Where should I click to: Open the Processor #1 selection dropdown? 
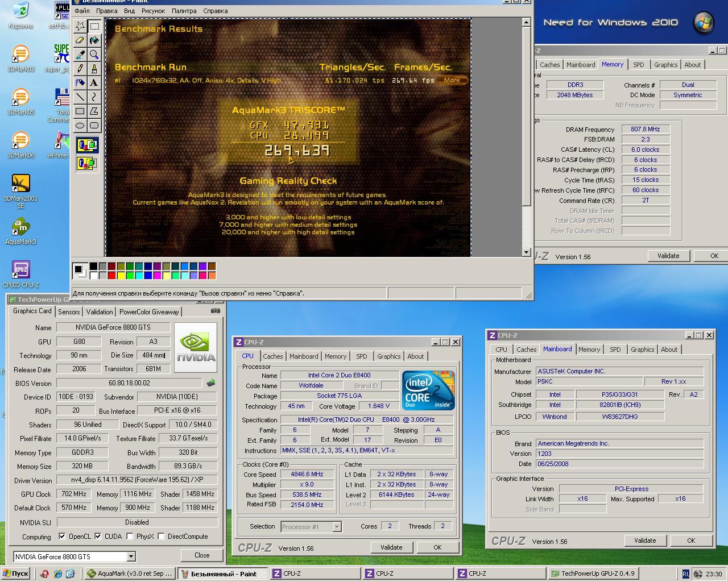[x=337, y=526]
